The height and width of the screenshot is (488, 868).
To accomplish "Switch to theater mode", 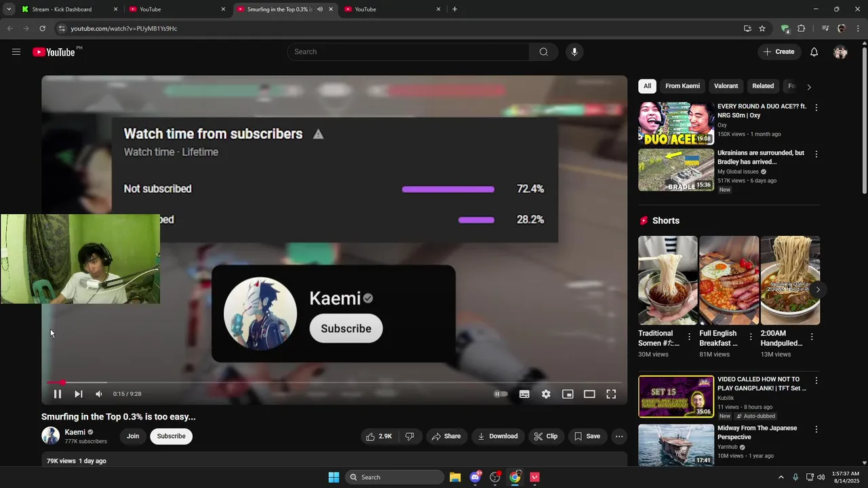I will [589, 394].
